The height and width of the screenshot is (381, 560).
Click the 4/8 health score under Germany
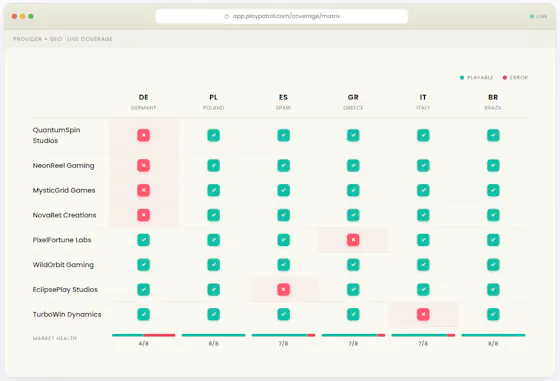tap(144, 344)
